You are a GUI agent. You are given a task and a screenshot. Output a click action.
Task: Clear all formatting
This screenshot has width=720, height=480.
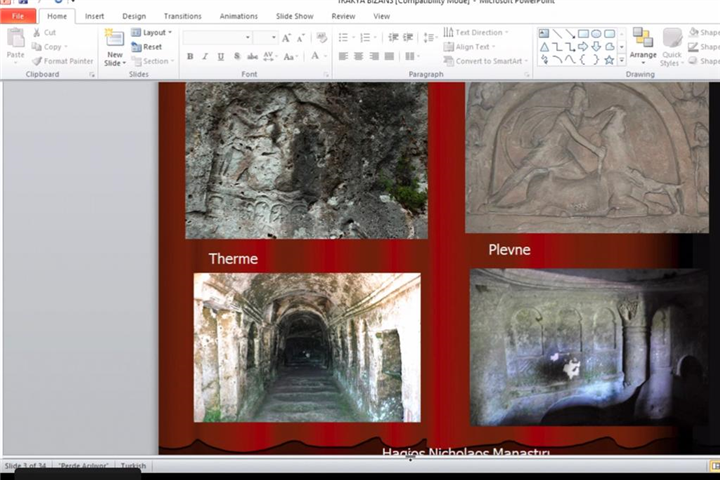click(321, 38)
